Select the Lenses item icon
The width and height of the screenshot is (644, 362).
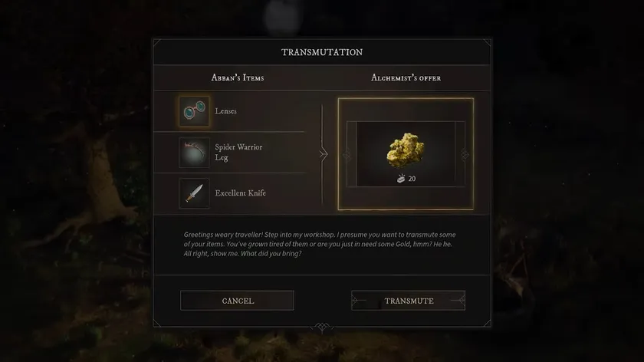click(x=194, y=111)
